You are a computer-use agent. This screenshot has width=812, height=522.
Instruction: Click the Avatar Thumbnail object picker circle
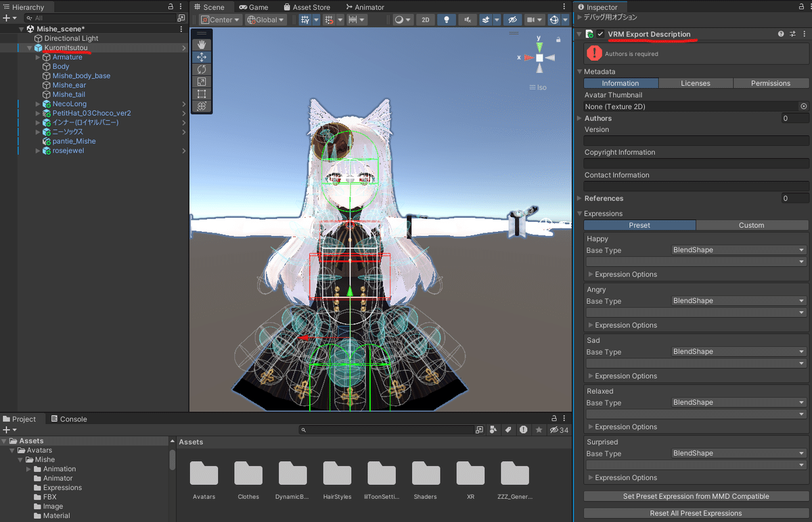click(804, 106)
